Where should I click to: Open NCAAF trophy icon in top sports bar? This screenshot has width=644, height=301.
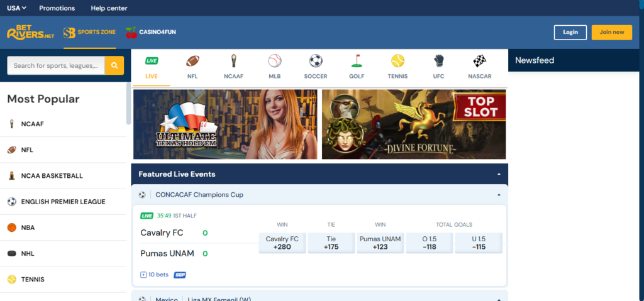pos(234,61)
